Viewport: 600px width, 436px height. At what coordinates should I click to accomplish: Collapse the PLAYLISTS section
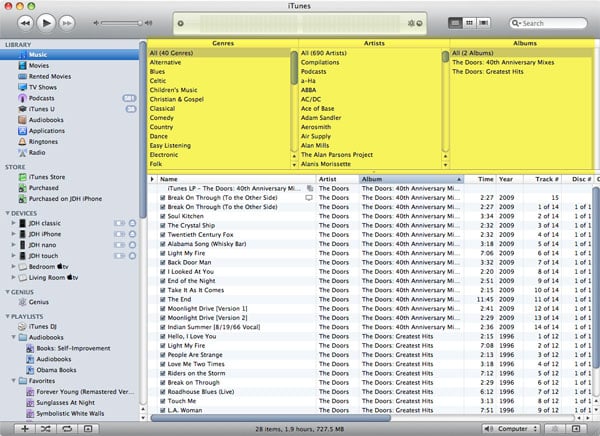pos(7,317)
